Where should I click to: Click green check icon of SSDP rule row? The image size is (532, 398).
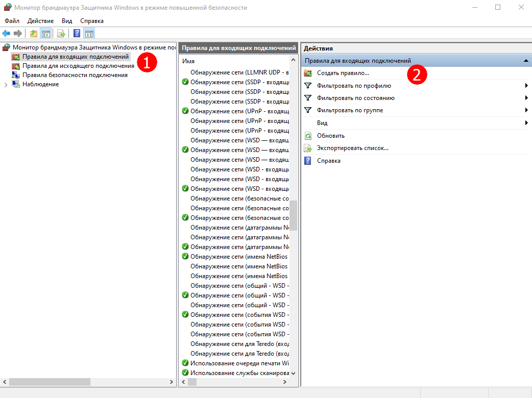click(185, 82)
